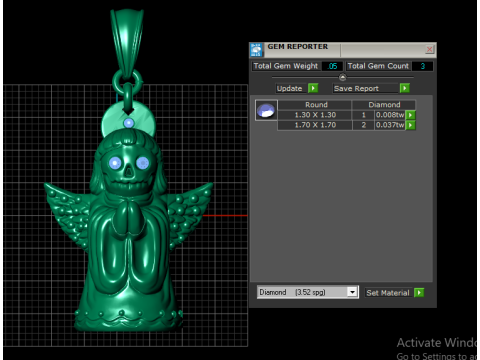
Task: Open the Diamond (3.52 spg) material dropdown
Action: coord(352,292)
